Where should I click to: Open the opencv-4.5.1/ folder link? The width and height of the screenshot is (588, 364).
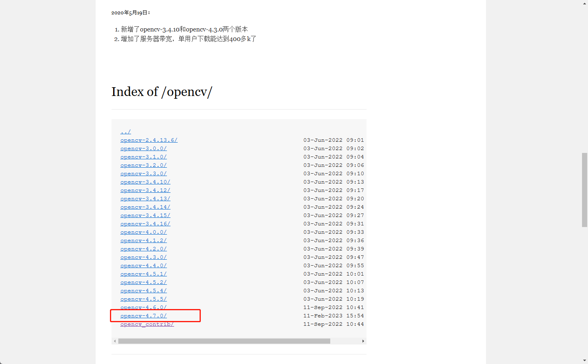click(x=143, y=274)
